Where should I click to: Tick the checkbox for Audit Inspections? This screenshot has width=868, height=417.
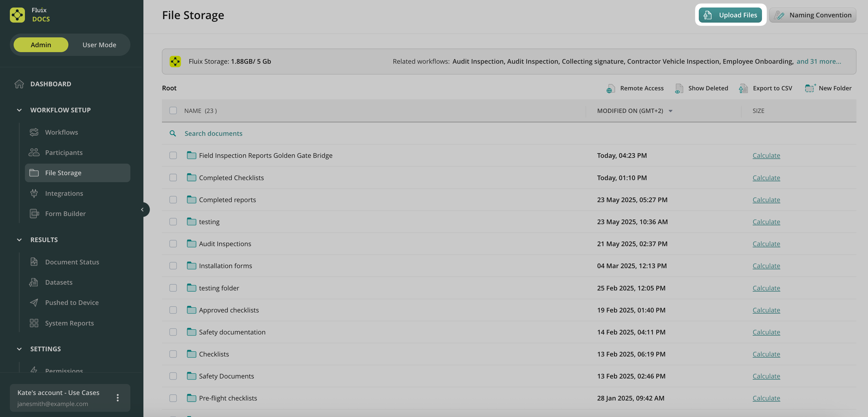click(x=173, y=244)
